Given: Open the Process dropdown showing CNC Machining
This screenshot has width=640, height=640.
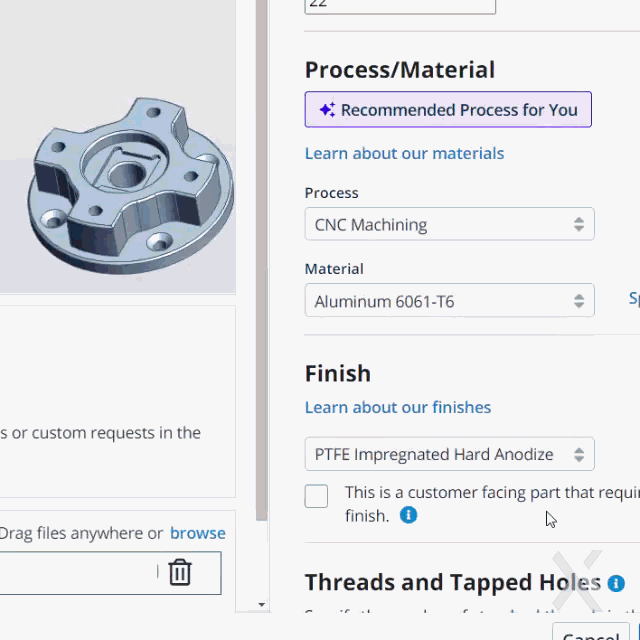Looking at the screenshot, I should [449, 224].
